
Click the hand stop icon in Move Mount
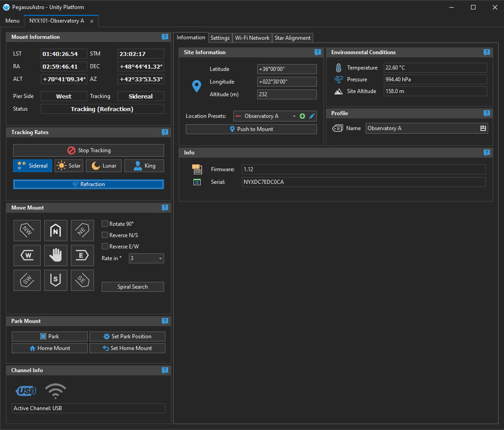pyautogui.click(x=55, y=255)
